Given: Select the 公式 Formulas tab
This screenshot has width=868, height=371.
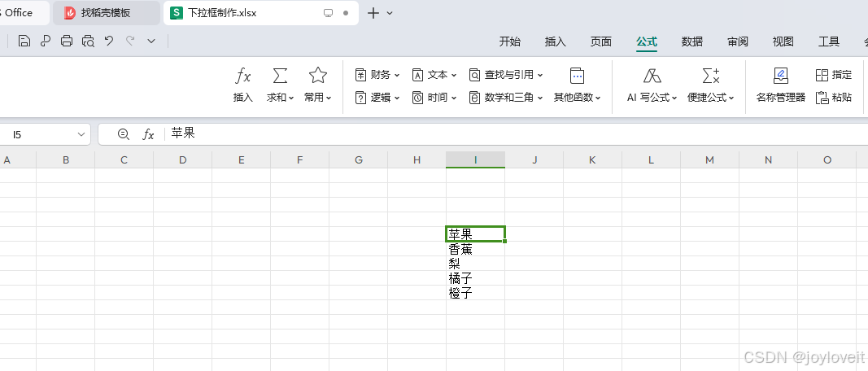Looking at the screenshot, I should coord(647,41).
